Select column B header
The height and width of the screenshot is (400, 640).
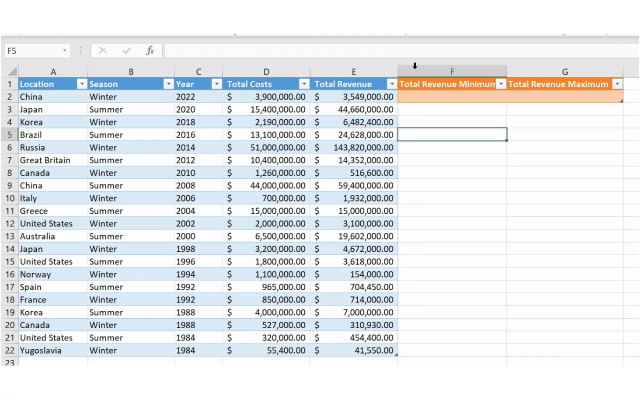tap(131, 72)
